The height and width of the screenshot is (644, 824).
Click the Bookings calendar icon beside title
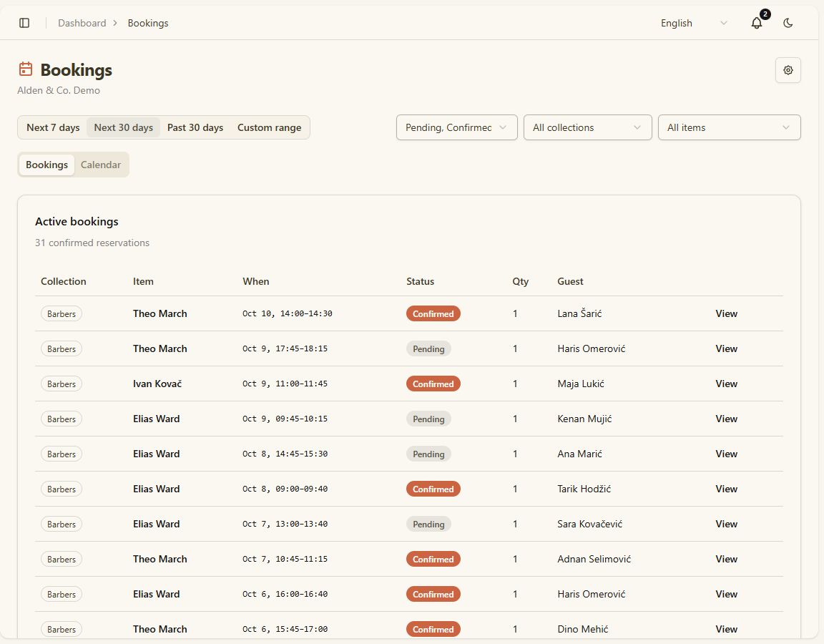(26, 69)
